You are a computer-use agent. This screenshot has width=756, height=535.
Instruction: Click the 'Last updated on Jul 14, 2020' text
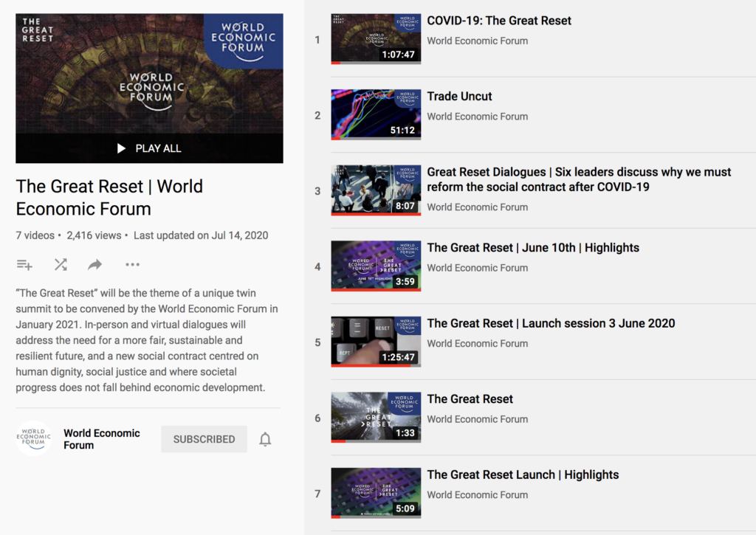pyautogui.click(x=201, y=235)
